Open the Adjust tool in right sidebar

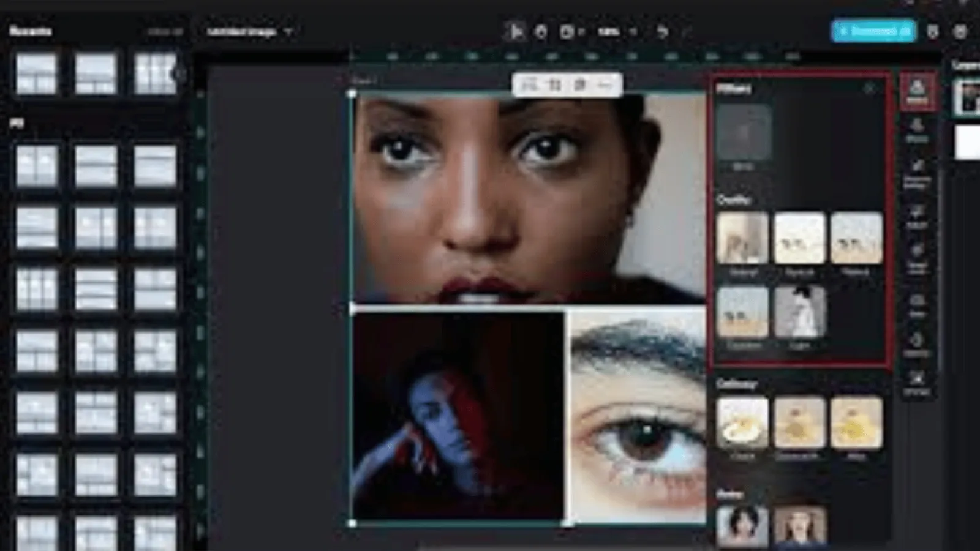917,217
